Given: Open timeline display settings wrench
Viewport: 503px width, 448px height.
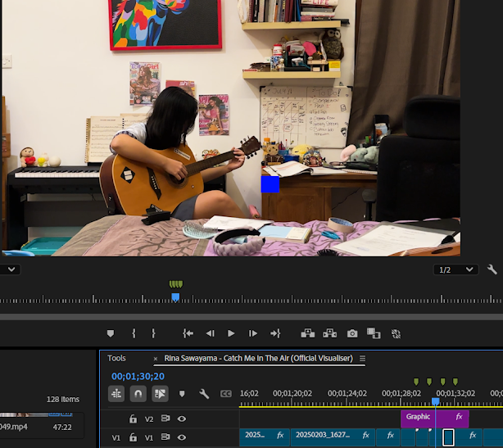Looking at the screenshot, I should tap(204, 394).
